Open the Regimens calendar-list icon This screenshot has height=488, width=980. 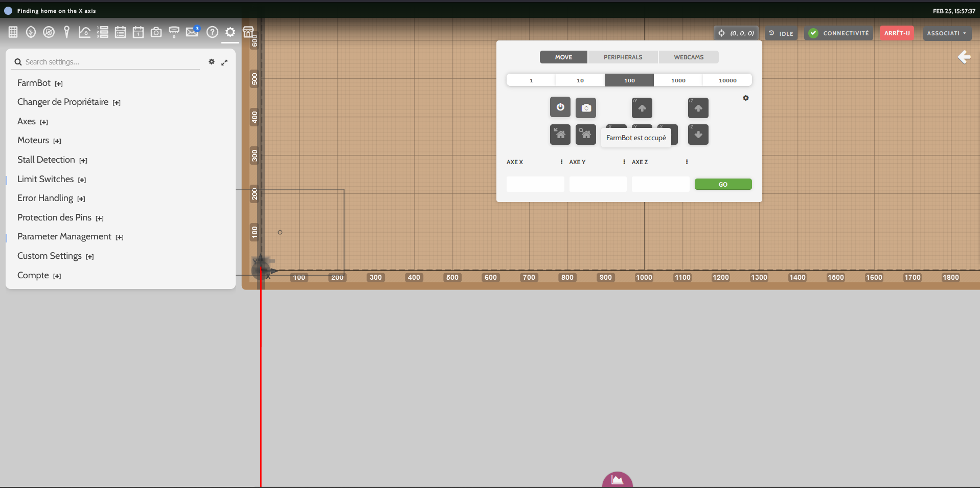click(120, 32)
